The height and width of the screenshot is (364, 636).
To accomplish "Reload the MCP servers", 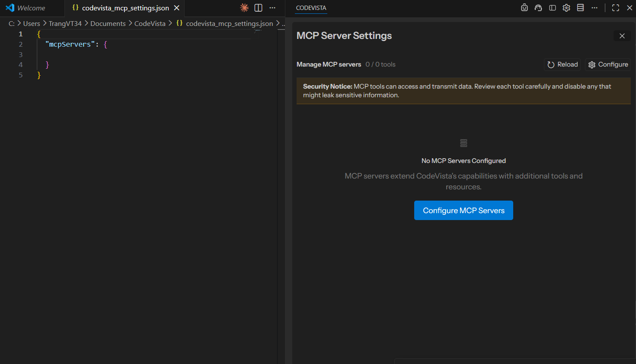I will [562, 64].
